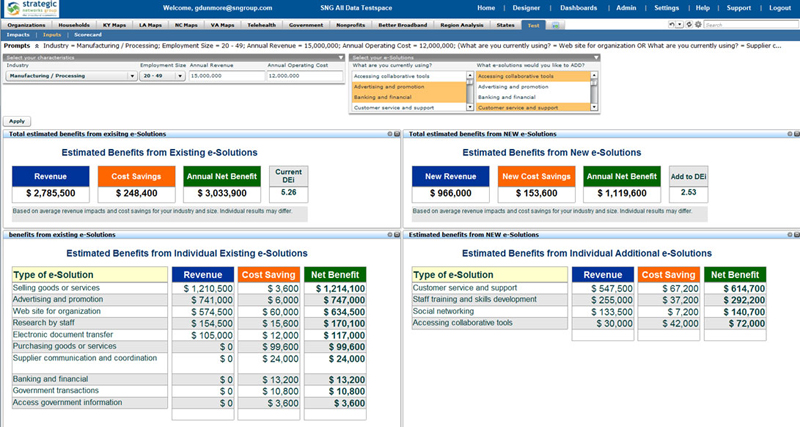The width and height of the screenshot is (800, 427).
Task: Click down arrow of currently using list scrollbar
Action: pyautogui.click(x=470, y=108)
